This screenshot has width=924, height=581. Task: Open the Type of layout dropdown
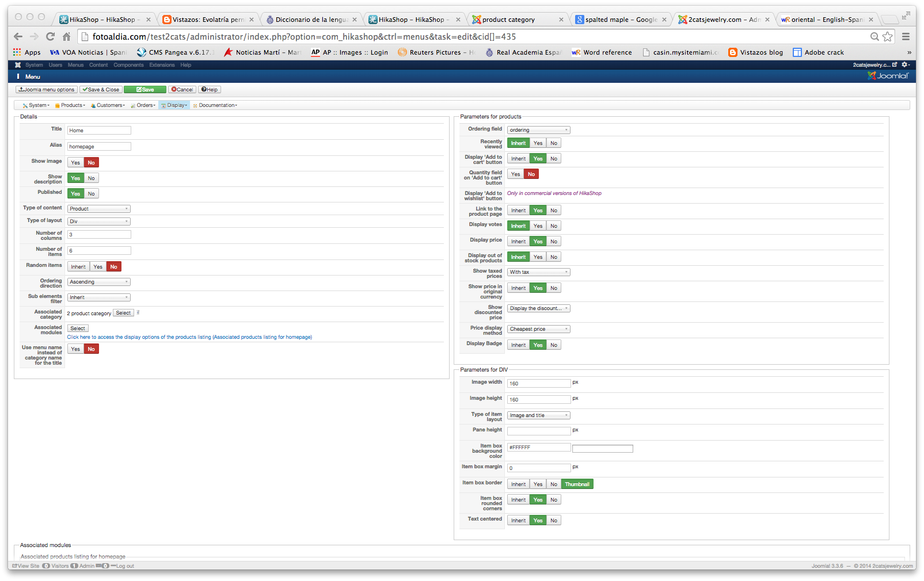coord(99,221)
